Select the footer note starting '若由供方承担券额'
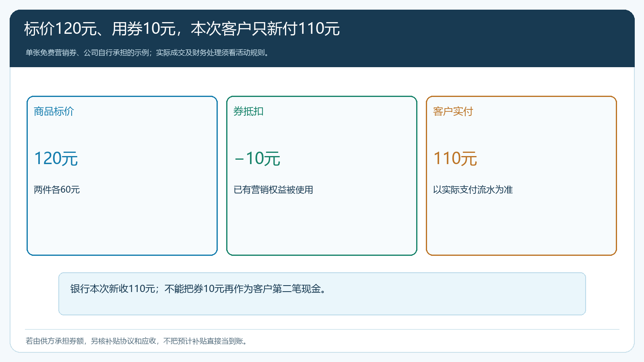Viewport: 644px width, 362px height. coord(137,341)
